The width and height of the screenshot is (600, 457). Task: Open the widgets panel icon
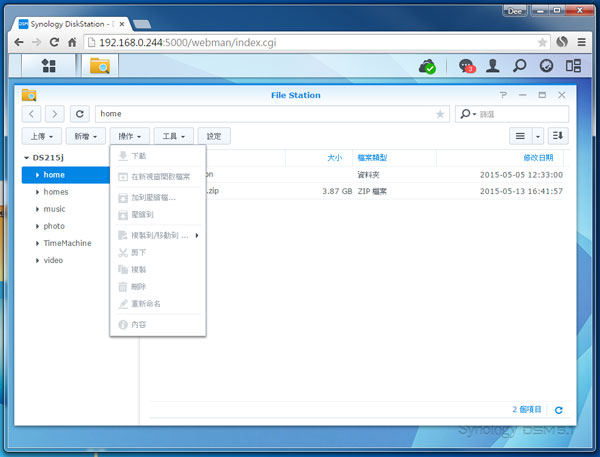(573, 66)
